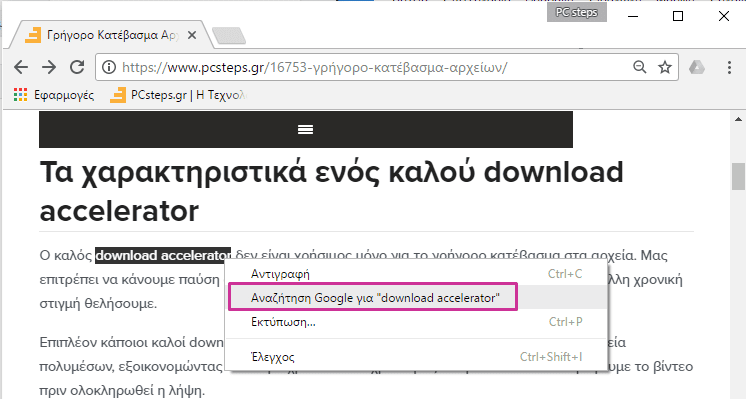746x399 pixels.
Task: Open the PCsteps.gr bookmark
Action: point(177,95)
